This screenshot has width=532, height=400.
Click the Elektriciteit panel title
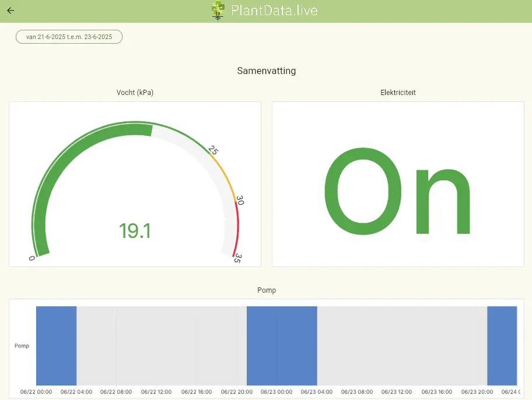tap(398, 92)
